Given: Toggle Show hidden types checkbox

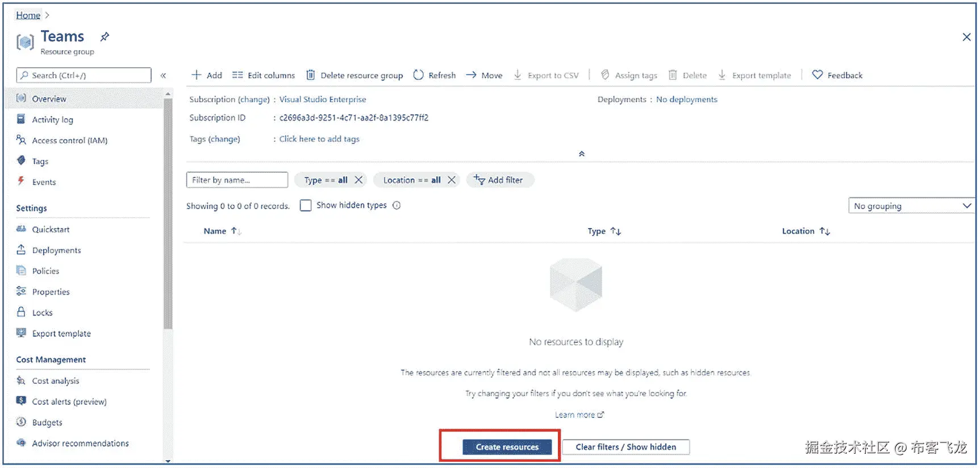Looking at the screenshot, I should [x=306, y=205].
